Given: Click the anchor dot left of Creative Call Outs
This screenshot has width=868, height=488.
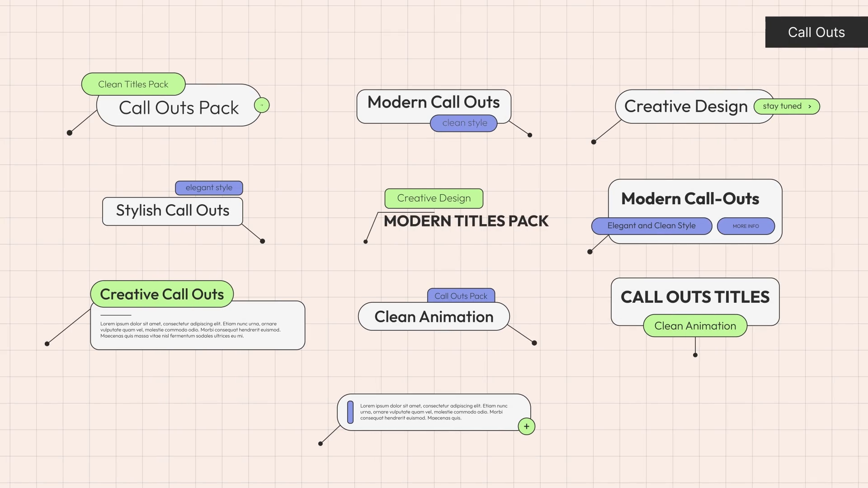Looking at the screenshot, I should coord(47,344).
